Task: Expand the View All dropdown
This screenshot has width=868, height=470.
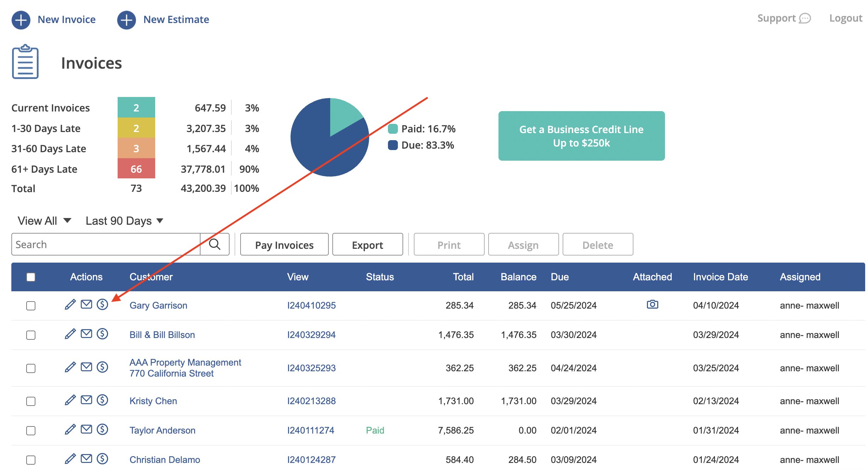Action: click(x=45, y=221)
